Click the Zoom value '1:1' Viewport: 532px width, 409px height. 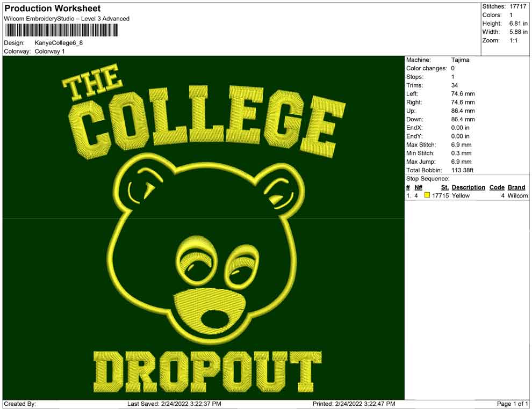[x=513, y=40]
